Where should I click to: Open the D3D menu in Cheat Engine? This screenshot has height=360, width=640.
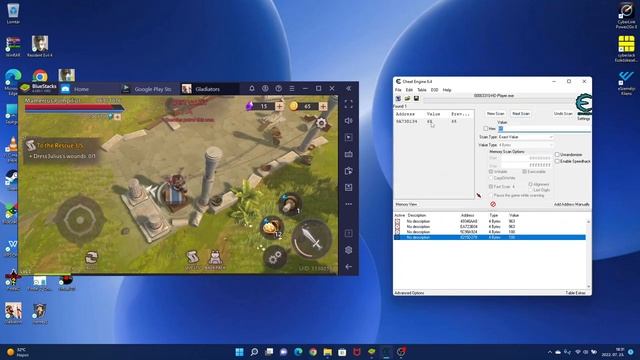point(434,90)
